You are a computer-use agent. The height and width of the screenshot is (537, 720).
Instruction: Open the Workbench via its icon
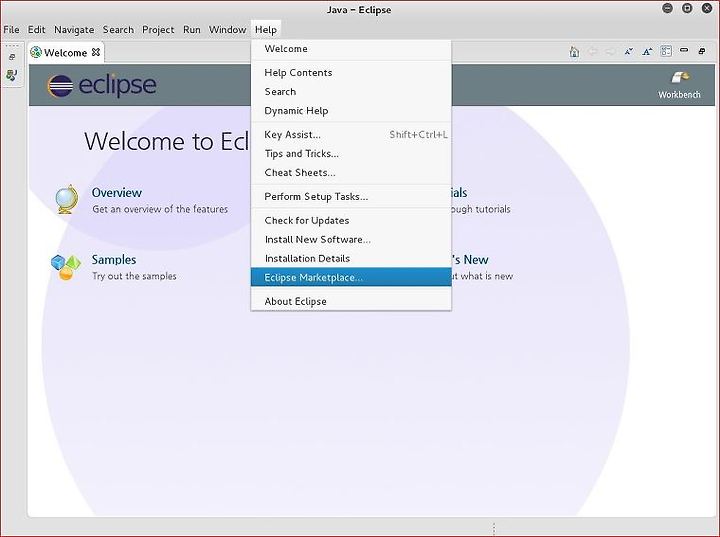click(x=680, y=77)
